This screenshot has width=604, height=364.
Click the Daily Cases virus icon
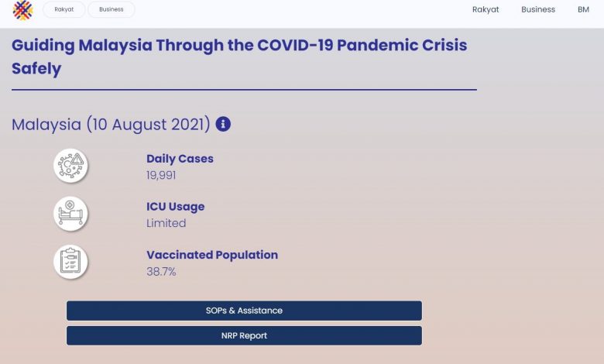coord(70,166)
